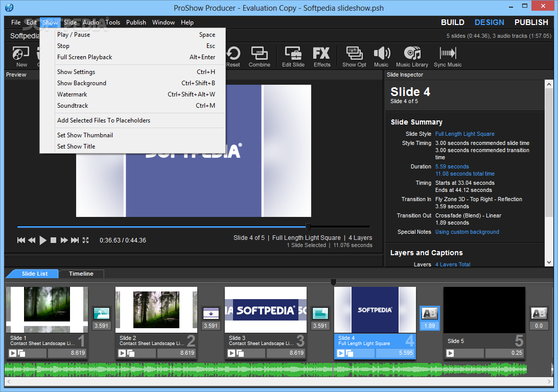This screenshot has height=392, width=558.
Task: Click the slide list position marker
Action: 333,282
